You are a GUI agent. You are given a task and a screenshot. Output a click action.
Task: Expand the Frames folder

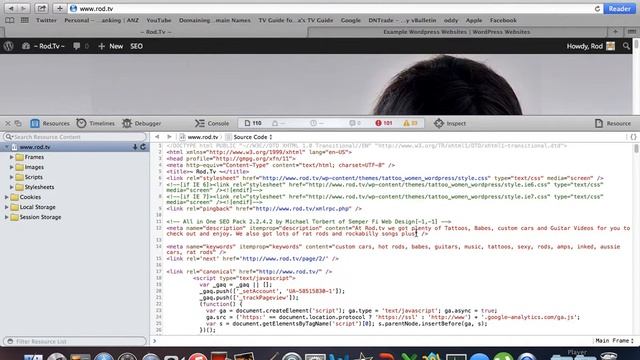12,157
